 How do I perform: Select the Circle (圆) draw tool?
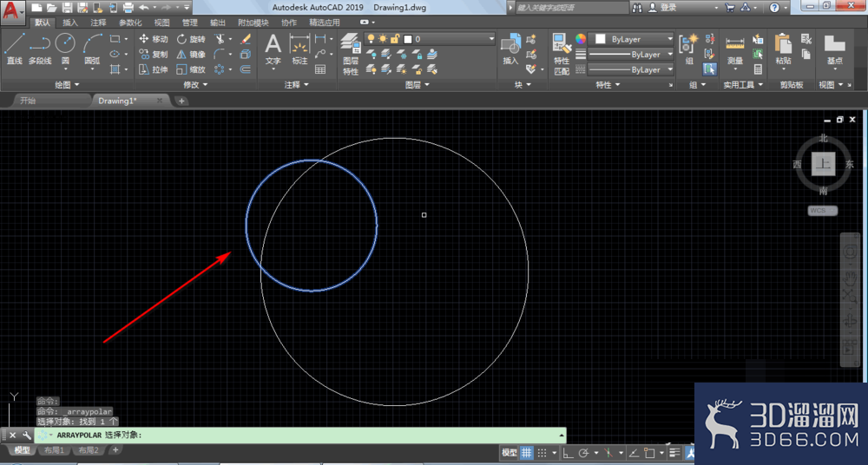65,49
